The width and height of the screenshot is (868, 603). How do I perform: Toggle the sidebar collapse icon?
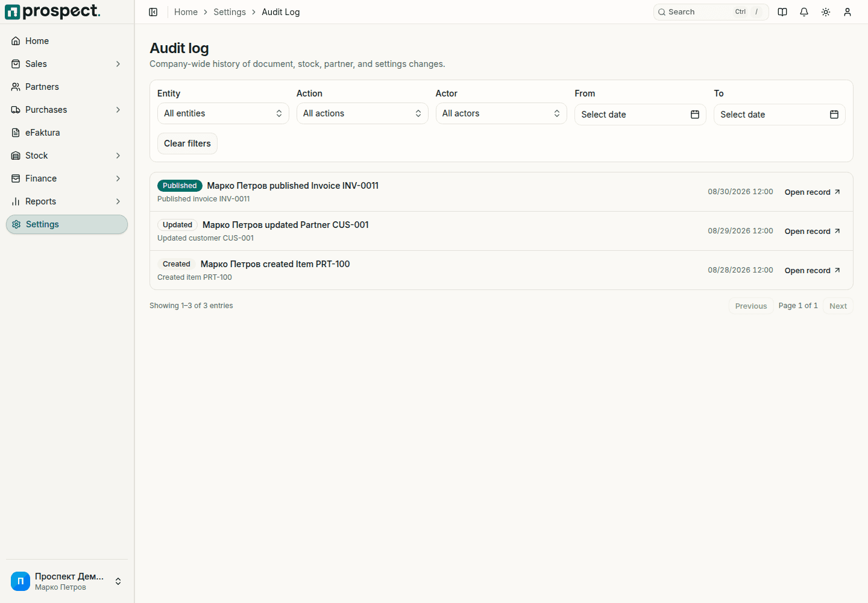point(153,12)
